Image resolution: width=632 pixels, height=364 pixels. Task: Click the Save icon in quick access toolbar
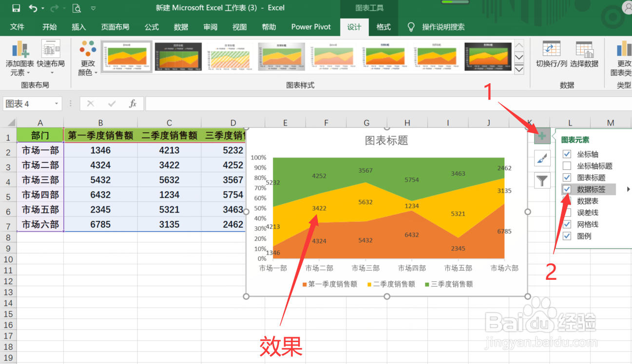tap(15, 7)
